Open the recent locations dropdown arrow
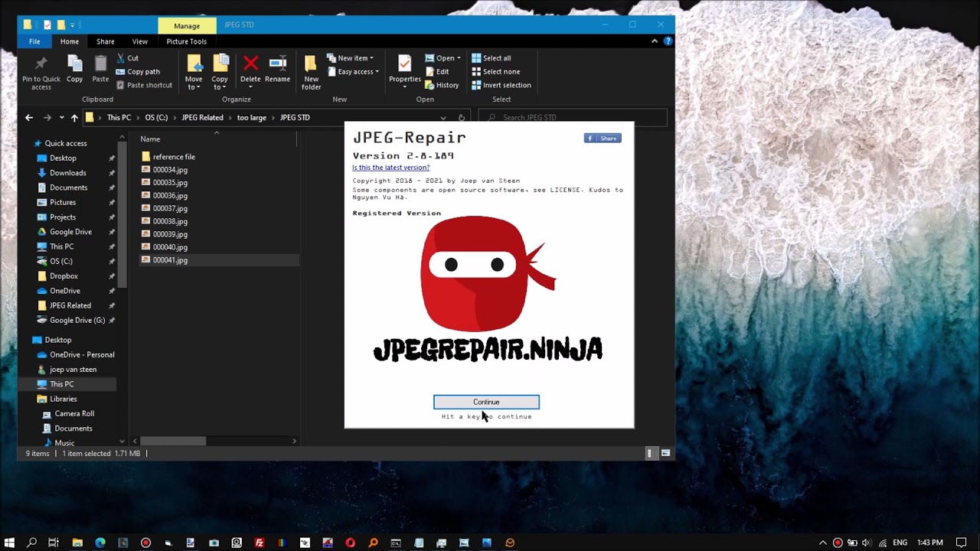 click(x=61, y=118)
